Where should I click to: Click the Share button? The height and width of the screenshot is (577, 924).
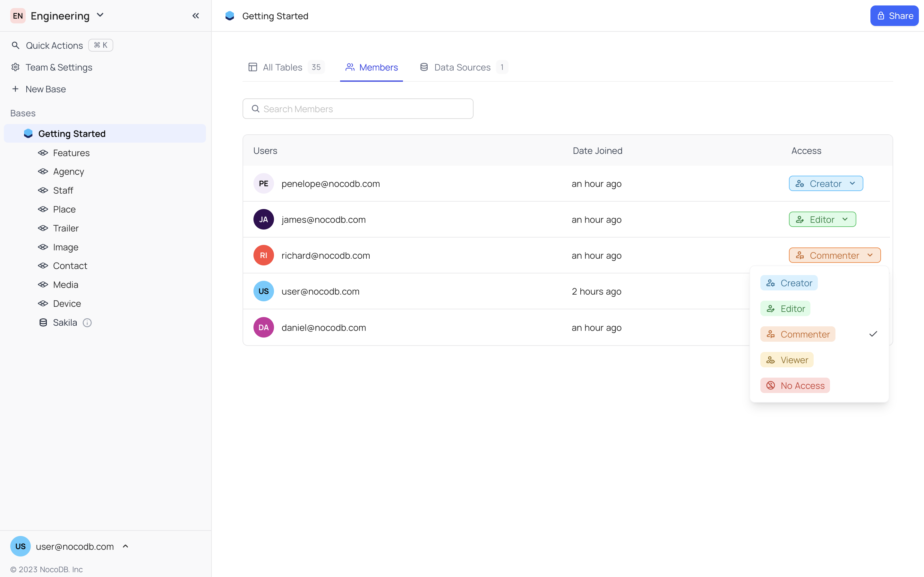[x=894, y=16]
